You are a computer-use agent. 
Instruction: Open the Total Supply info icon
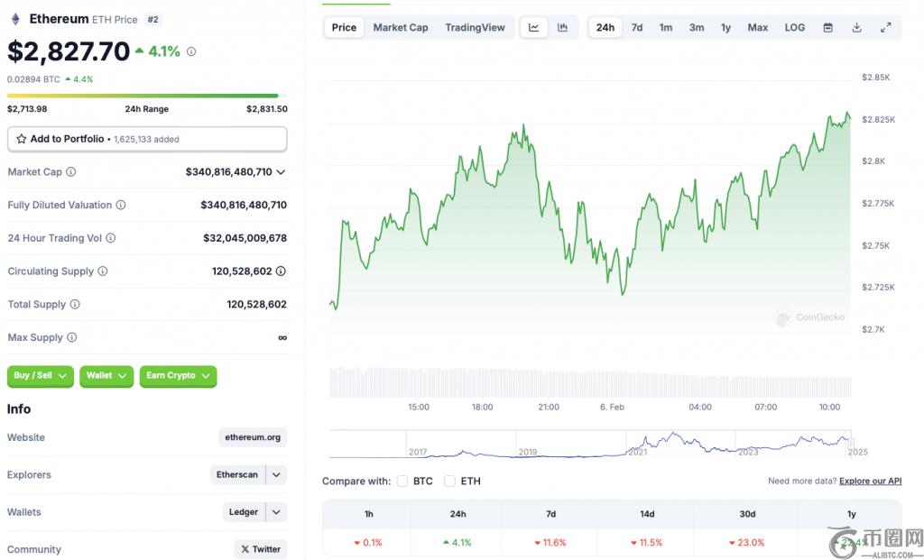click(x=75, y=305)
